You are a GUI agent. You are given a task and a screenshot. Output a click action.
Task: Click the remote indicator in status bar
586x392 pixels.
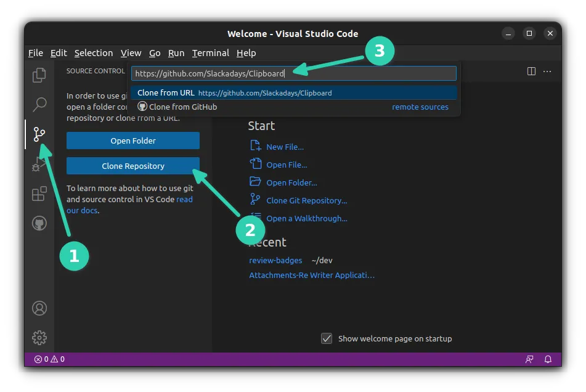(x=529, y=359)
